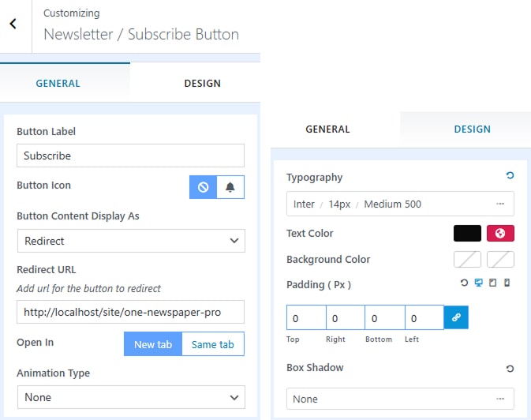Reset the Padding values
This screenshot has width=531, height=420.
[465, 283]
